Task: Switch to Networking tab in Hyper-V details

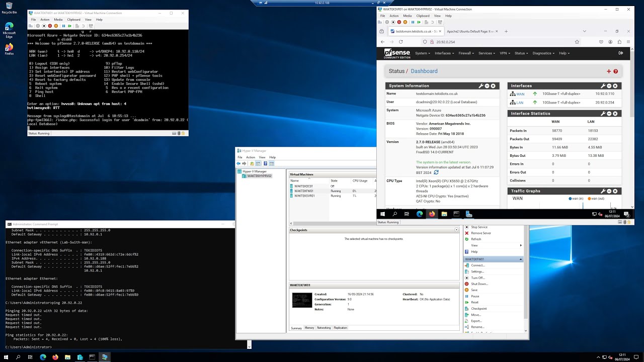Action: coord(324,328)
